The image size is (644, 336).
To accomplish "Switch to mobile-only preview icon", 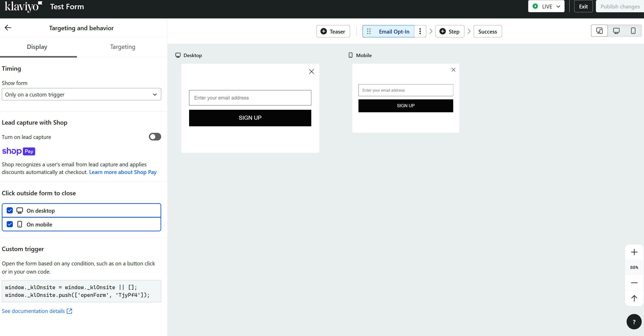I will pyautogui.click(x=633, y=31).
